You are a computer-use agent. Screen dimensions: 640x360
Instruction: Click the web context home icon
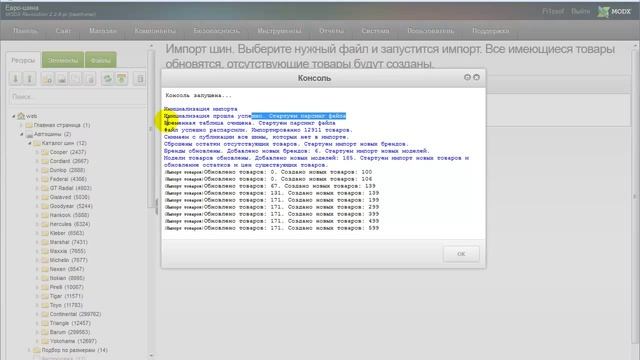pos(21,116)
